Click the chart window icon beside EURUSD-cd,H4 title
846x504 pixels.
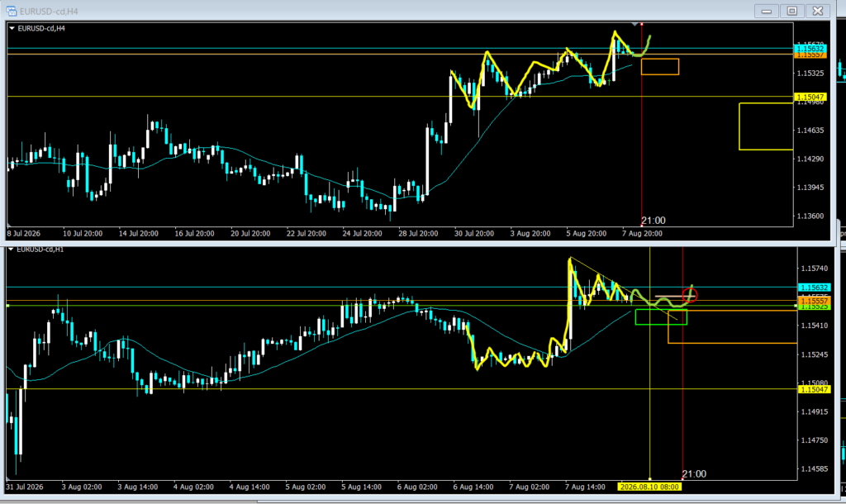(x=12, y=11)
